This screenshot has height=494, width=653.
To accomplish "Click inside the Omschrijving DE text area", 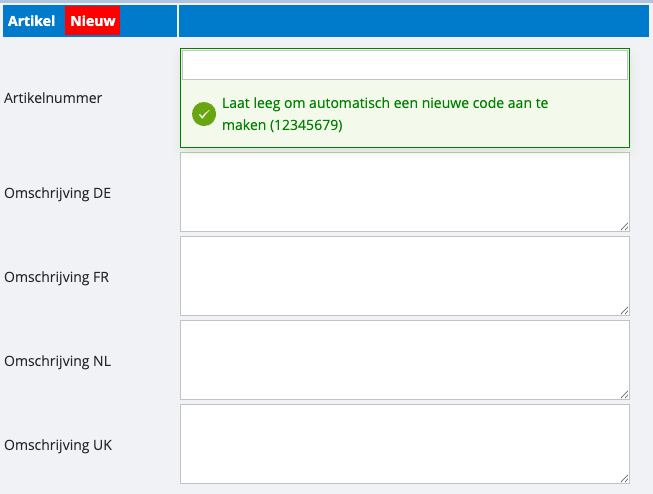I will (404, 192).
